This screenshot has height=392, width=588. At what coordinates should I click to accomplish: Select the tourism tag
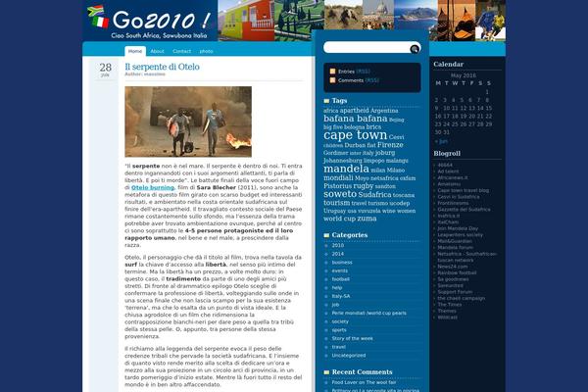pyautogui.click(x=336, y=203)
